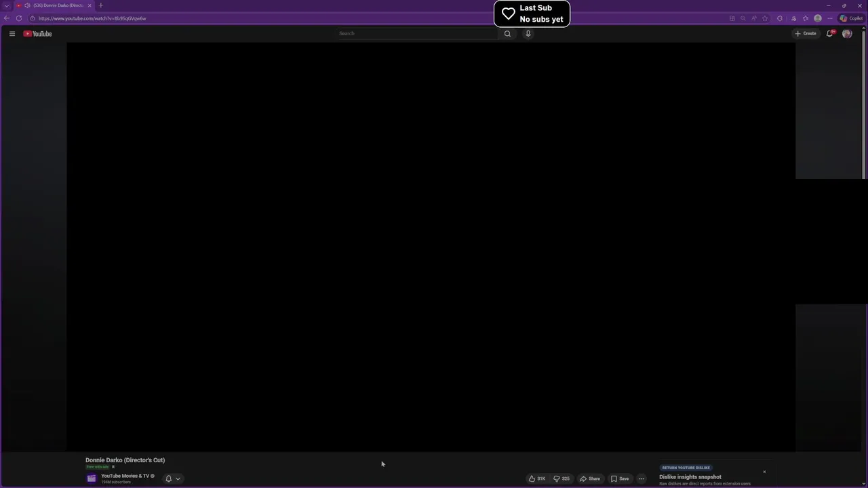Click the Return YouTube Dislike badge

(x=686, y=468)
